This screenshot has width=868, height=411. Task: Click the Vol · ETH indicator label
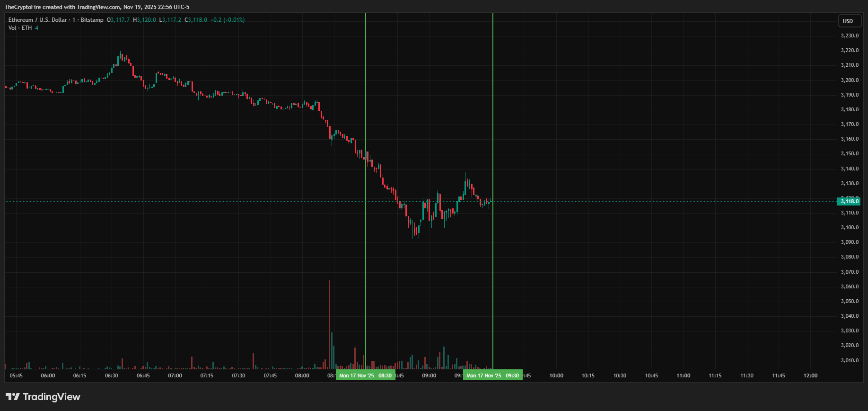(20, 28)
